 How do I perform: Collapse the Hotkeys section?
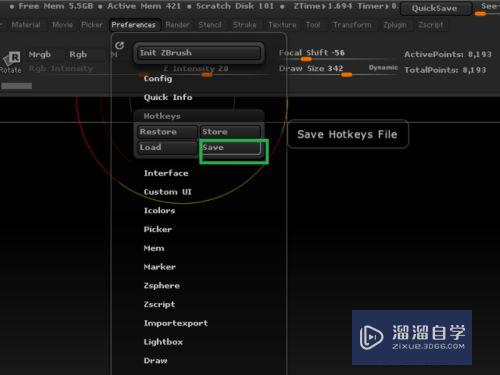pos(162,116)
